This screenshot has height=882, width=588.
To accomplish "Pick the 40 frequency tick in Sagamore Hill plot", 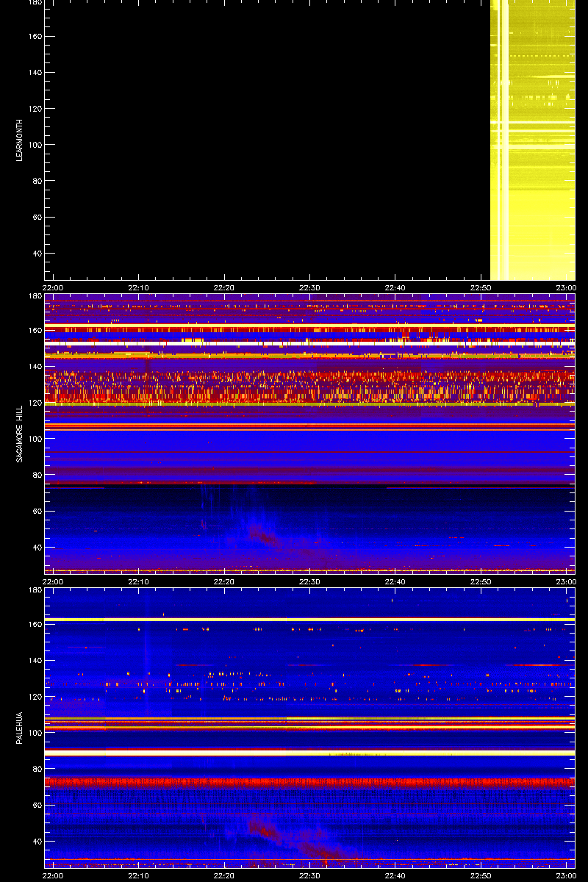I will 37,548.
